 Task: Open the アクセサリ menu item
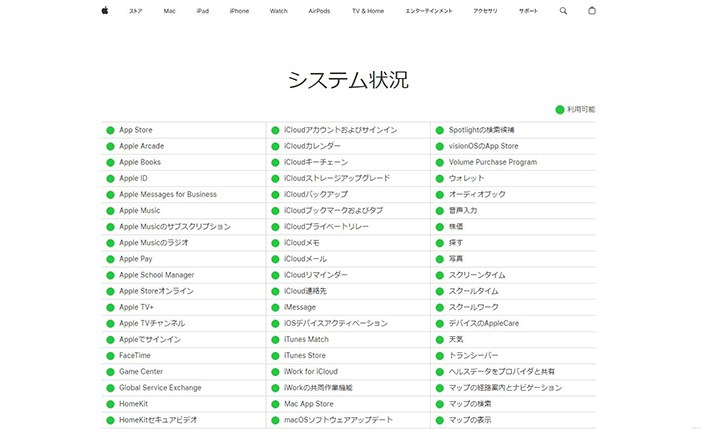coord(485,11)
